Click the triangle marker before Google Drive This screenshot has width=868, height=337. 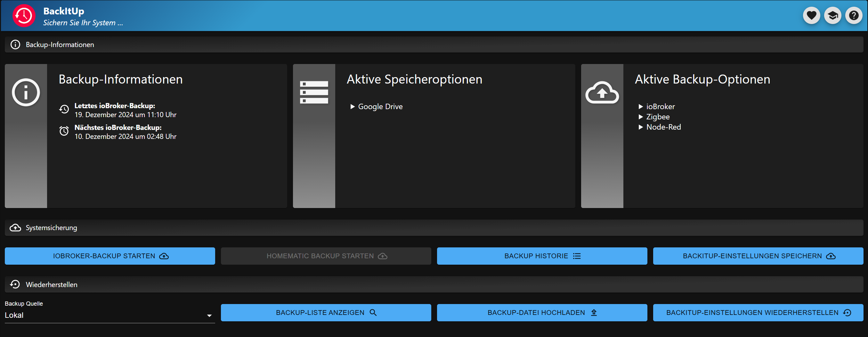(353, 107)
